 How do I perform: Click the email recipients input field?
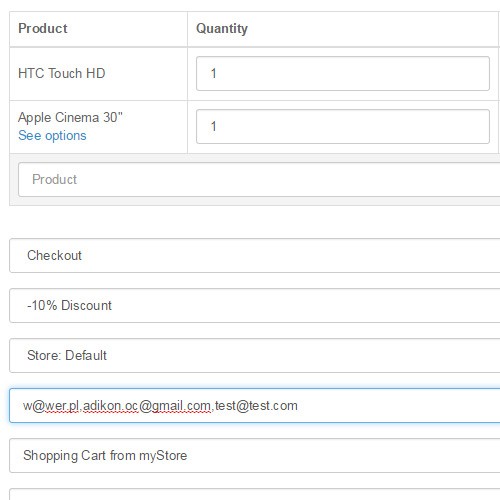tap(255, 405)
